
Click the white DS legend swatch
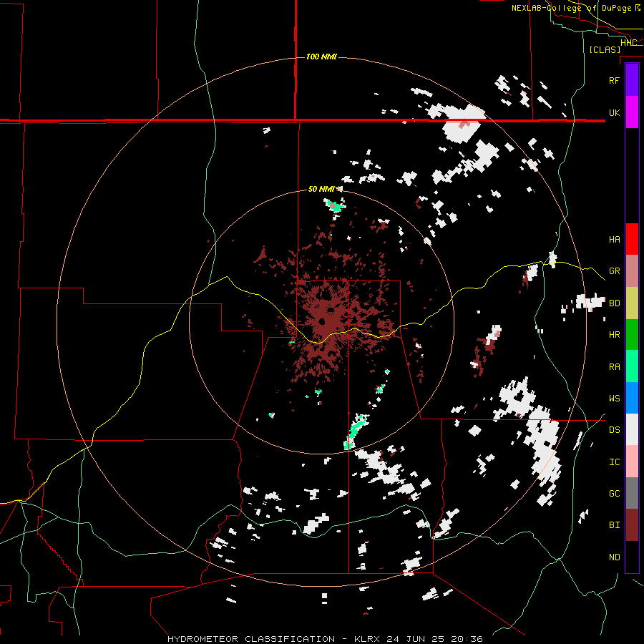632,429
